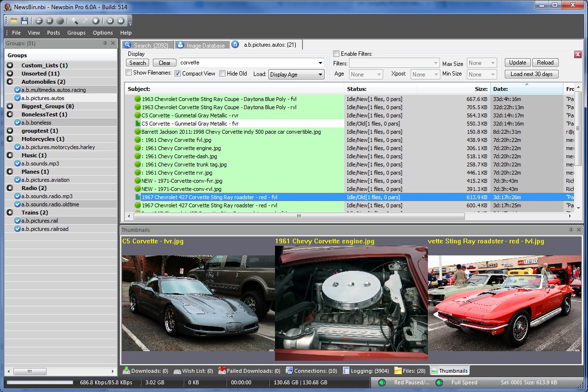Click the a.b.pictures.railroad newsgroup icon

tap(17, 229)
